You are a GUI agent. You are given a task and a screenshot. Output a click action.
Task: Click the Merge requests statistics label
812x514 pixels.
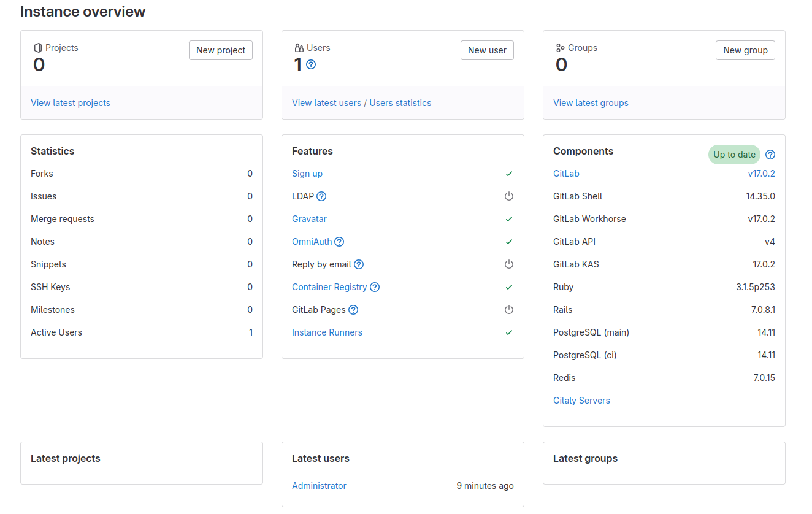[x=63, y=219]
